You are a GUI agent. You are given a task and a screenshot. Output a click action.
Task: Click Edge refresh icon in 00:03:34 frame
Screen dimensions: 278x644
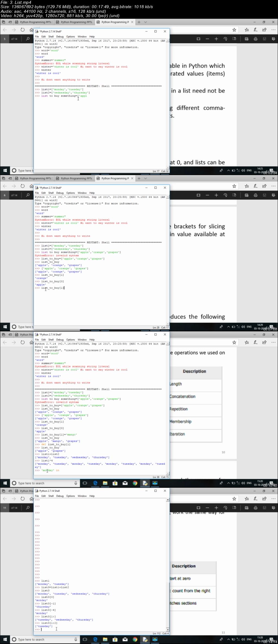23,30
